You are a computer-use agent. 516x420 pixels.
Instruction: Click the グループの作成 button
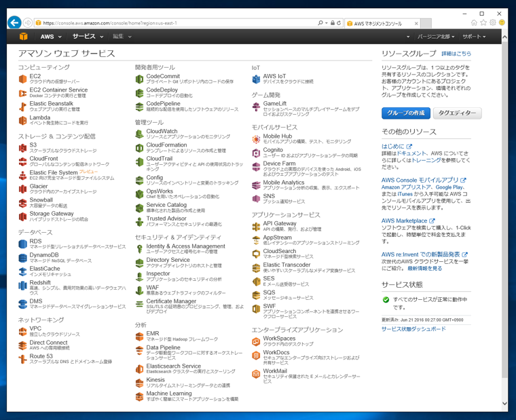[406, 113]
